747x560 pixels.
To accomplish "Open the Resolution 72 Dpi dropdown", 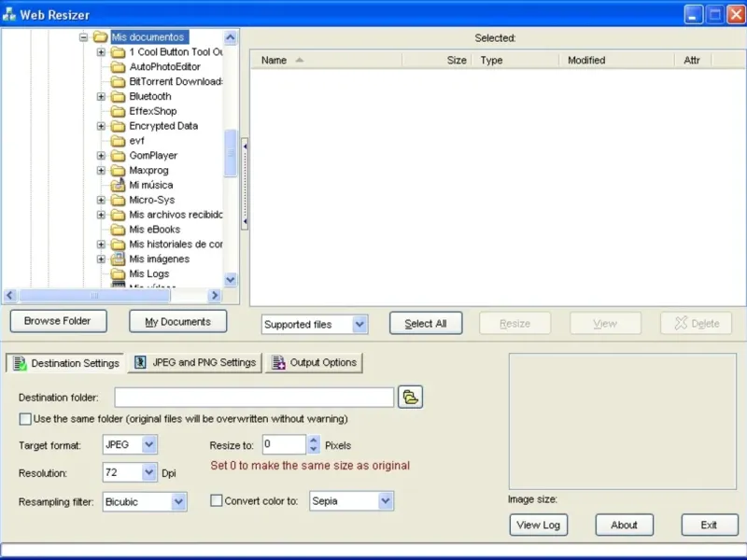I will [148, 472].
